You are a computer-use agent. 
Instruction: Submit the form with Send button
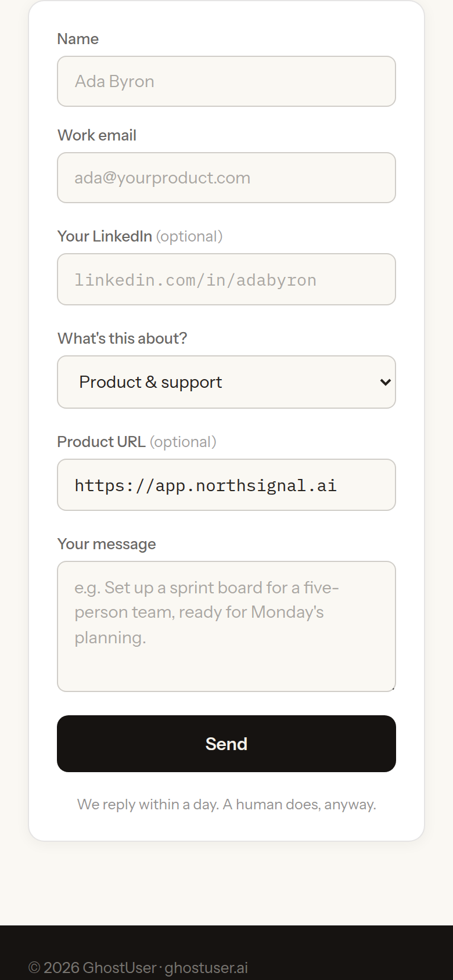tap(227, 744)
